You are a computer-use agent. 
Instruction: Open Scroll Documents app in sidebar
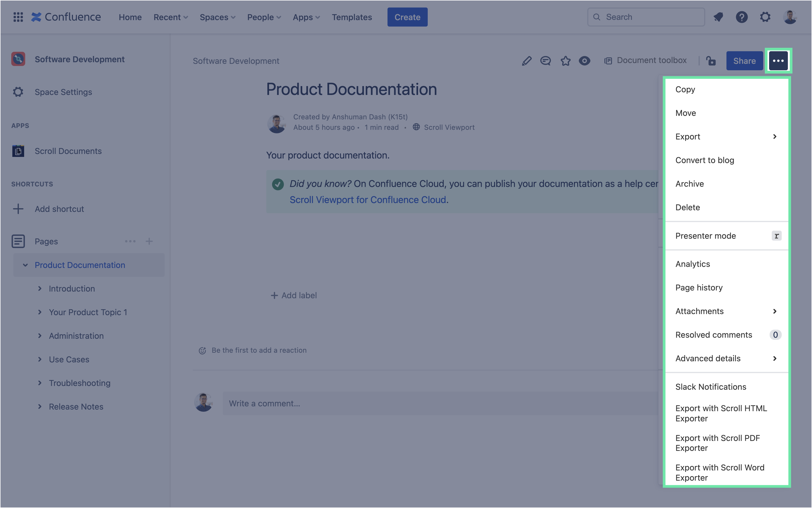point(68,151)
